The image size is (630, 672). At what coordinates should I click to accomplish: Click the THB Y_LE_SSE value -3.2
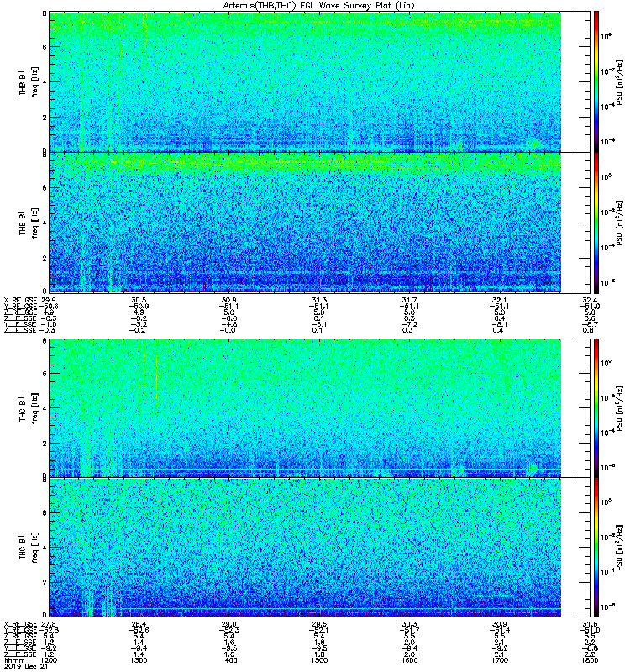click(x=139, y=324)
